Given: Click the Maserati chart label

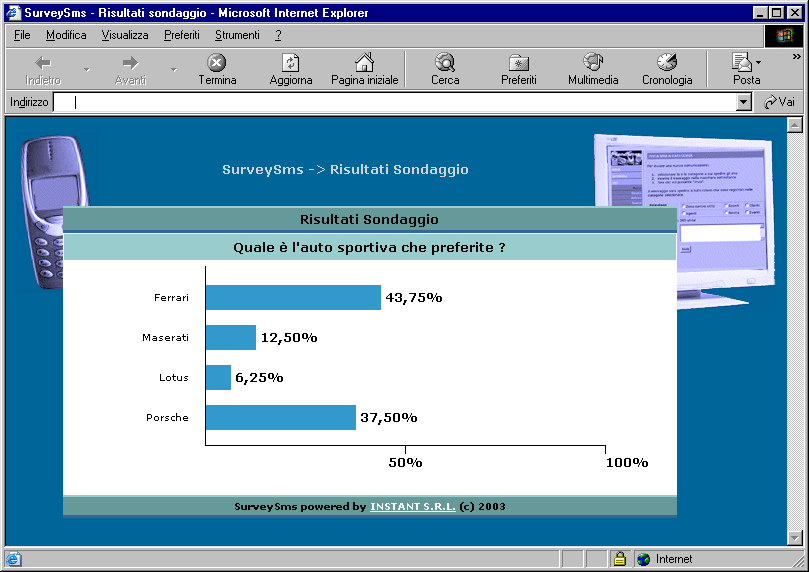Looking at the screenshot, I should pyautogui.click(x=165, y=338).
